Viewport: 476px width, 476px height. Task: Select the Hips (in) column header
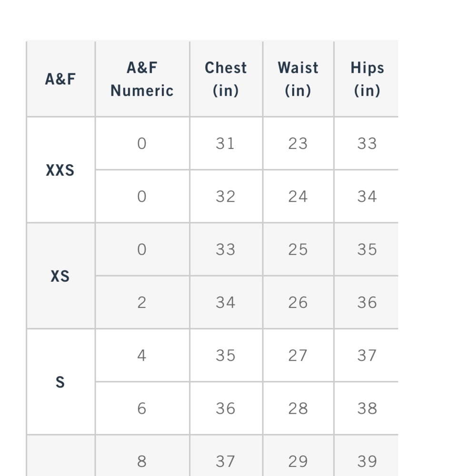(367, 79)
